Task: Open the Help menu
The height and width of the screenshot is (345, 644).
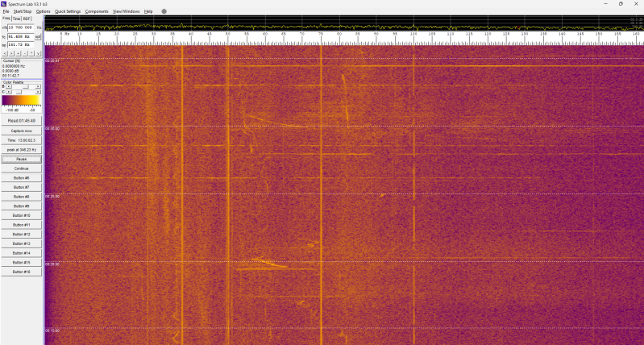Action: (148, 11)
